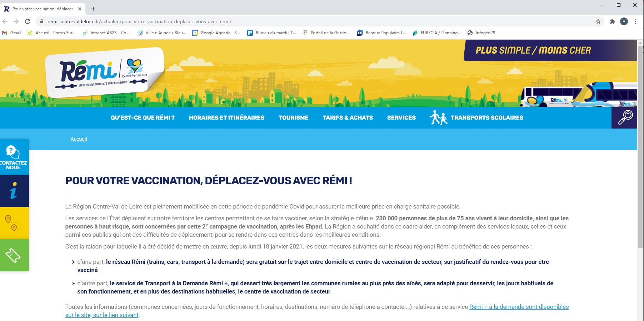This screenshot has width=644, height=321.
Task: Open the Contactez Nous sidebar button
Action: point(14,157)
